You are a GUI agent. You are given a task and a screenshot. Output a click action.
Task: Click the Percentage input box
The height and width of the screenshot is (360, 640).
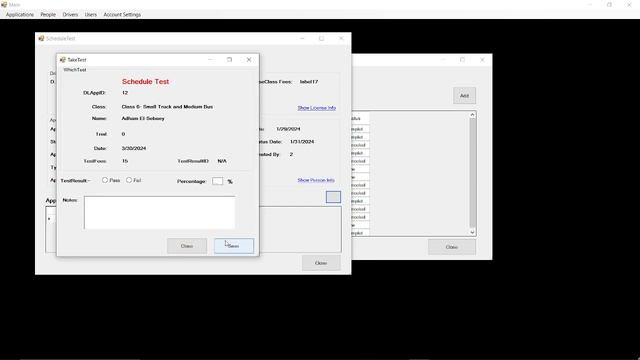click(x=218, y=181)
